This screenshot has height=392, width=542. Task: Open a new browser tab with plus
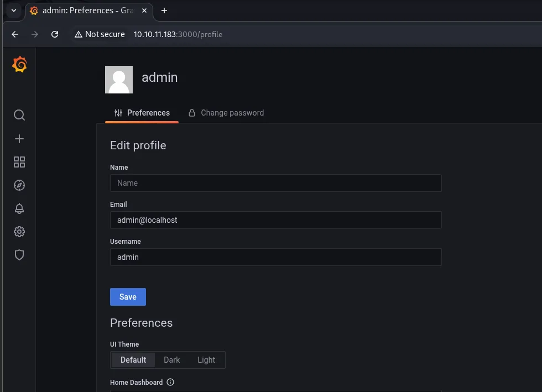[x=164, y=11]
